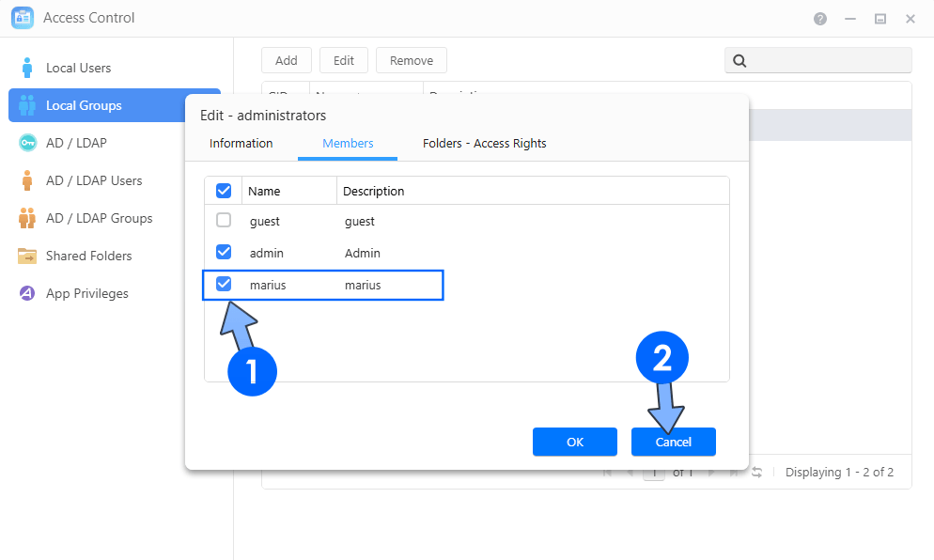Click the Cancel button

pos(673,442)
